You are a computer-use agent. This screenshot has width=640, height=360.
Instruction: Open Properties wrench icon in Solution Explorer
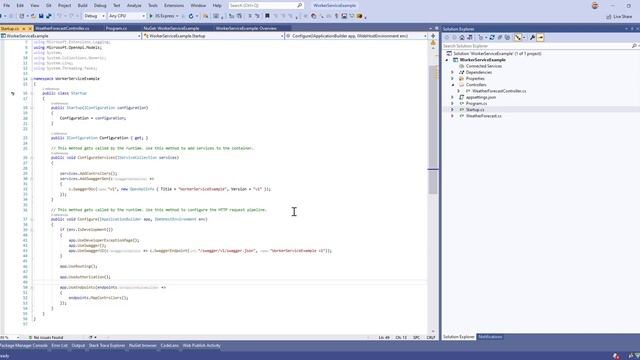(532, 38)
